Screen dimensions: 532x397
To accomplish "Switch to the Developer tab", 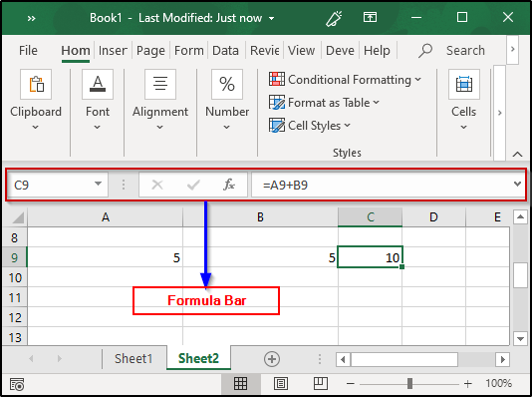I will (340, 51).
